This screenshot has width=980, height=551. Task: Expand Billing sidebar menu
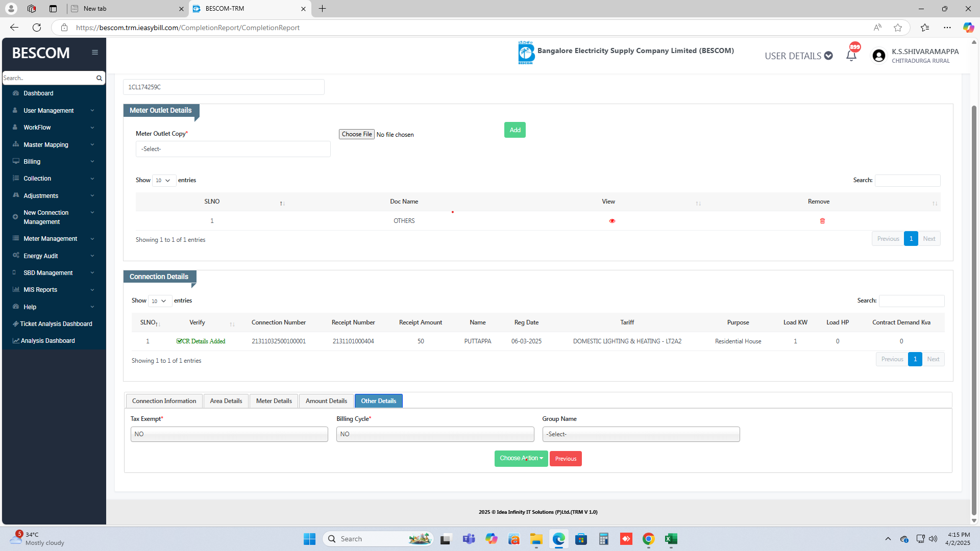click(53, 162)
